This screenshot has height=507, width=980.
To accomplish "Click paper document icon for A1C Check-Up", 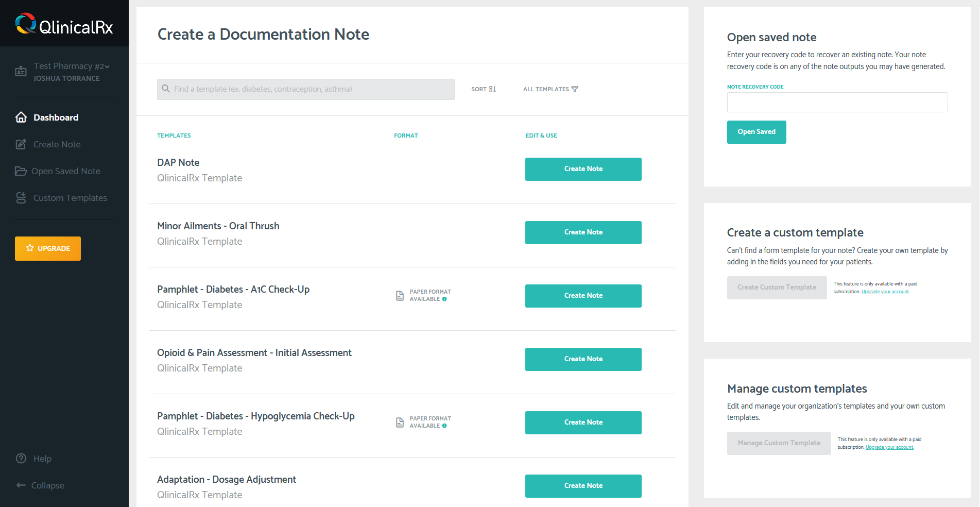I will tap(400, 296).
